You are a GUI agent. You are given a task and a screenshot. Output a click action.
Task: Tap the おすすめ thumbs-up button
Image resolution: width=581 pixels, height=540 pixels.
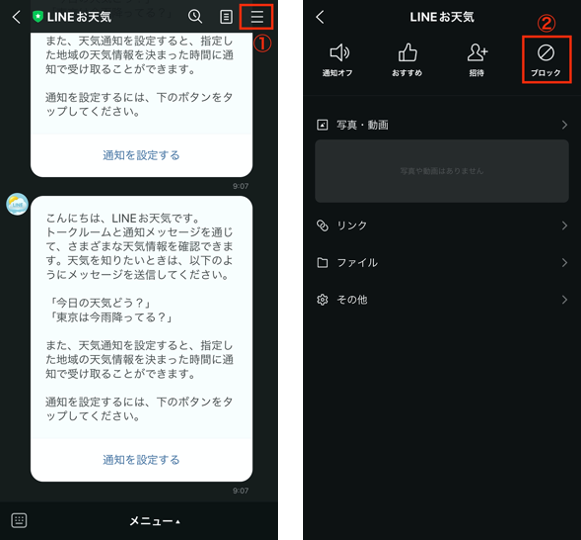pyautogui.click(x=407, y=60)
